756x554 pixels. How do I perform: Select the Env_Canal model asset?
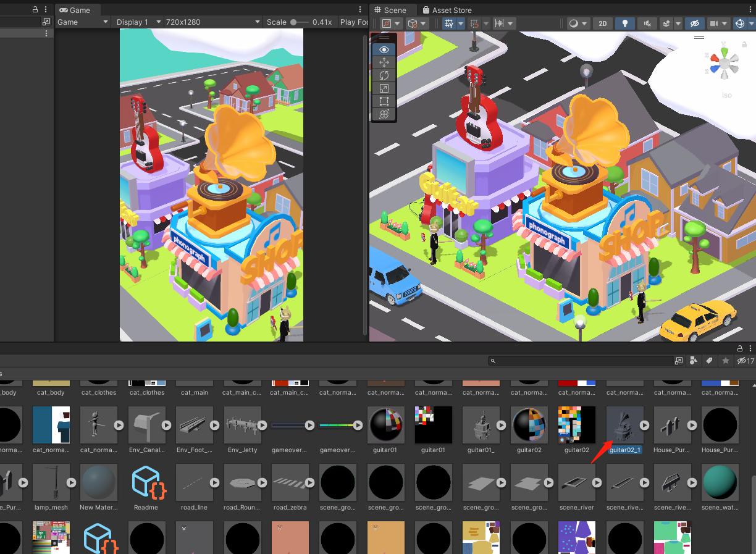(x=146, y=425)
